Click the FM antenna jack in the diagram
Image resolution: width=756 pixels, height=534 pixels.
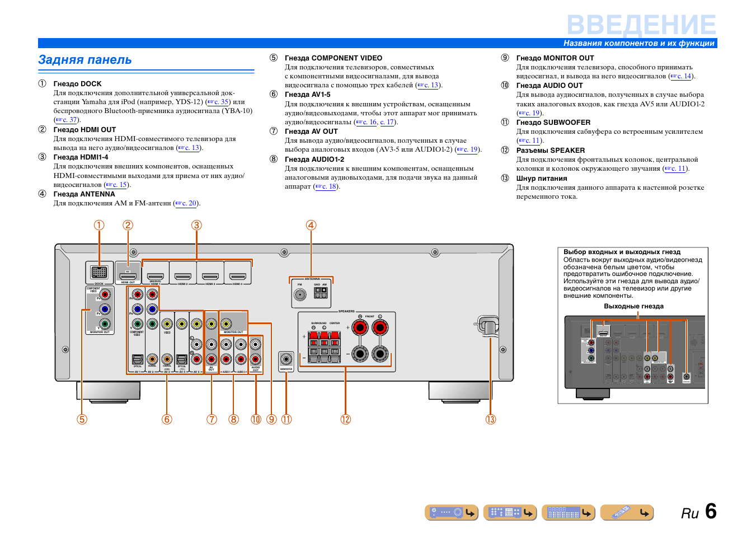point(300,294)
